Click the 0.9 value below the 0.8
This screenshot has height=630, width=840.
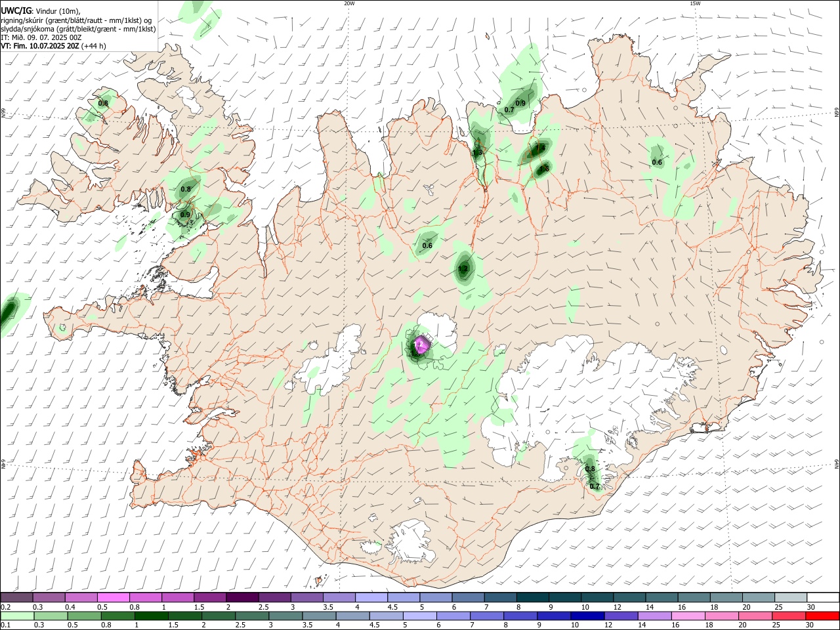[x=185, y=215]
